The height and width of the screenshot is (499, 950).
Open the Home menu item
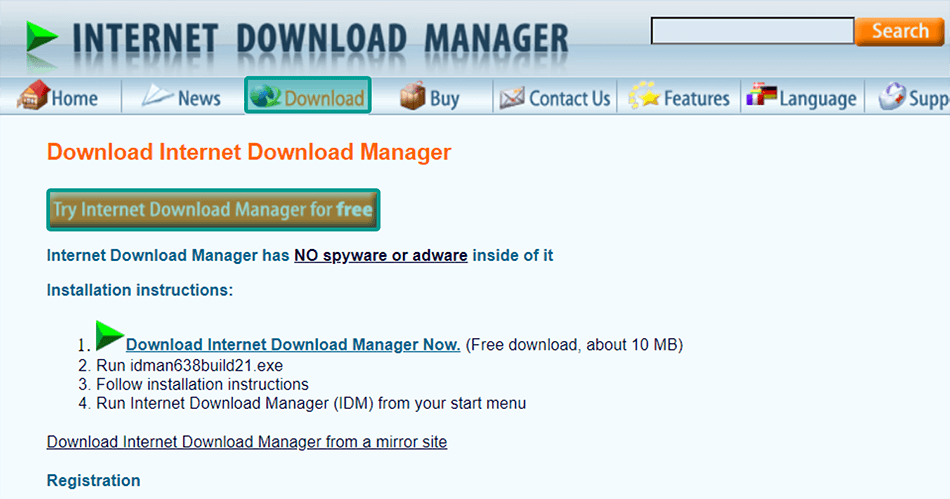point(75,98)
